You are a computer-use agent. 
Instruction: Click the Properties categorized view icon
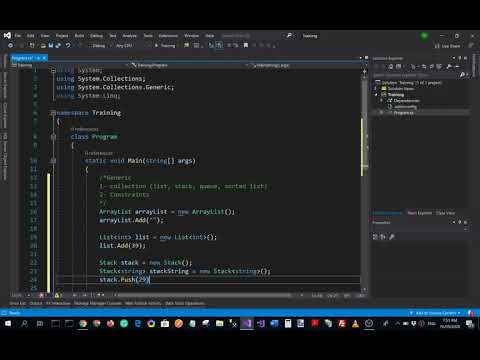tap(375, 237)
